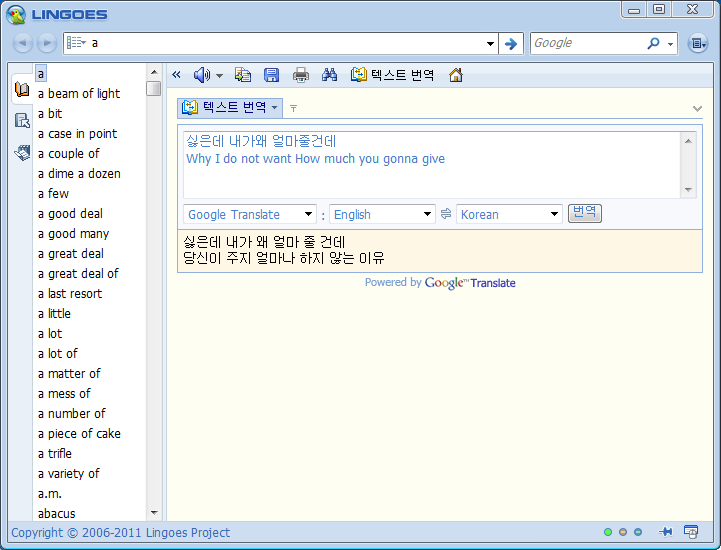Click the 번역 translate button
Image resolution: width=721 pixels, height=550 pixels.
point(584,213)
